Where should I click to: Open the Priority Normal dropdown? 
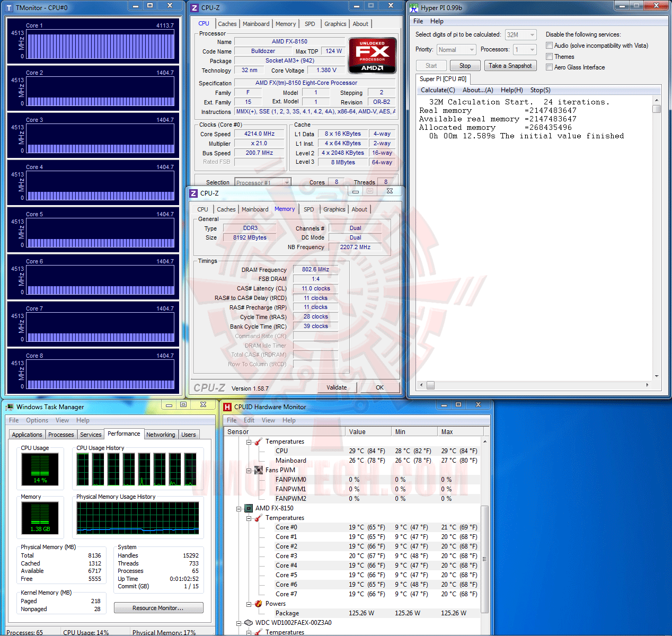[456, 50]
